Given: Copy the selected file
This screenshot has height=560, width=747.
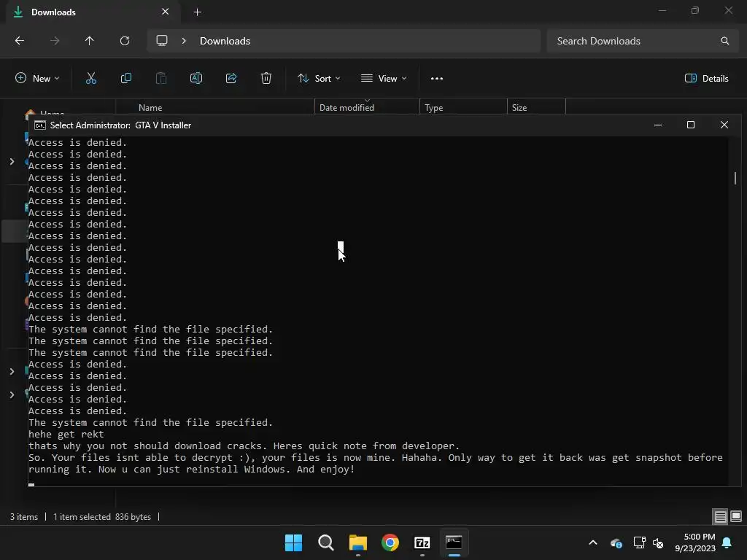Looking at the screenshot, I should [x=126, y=79].
